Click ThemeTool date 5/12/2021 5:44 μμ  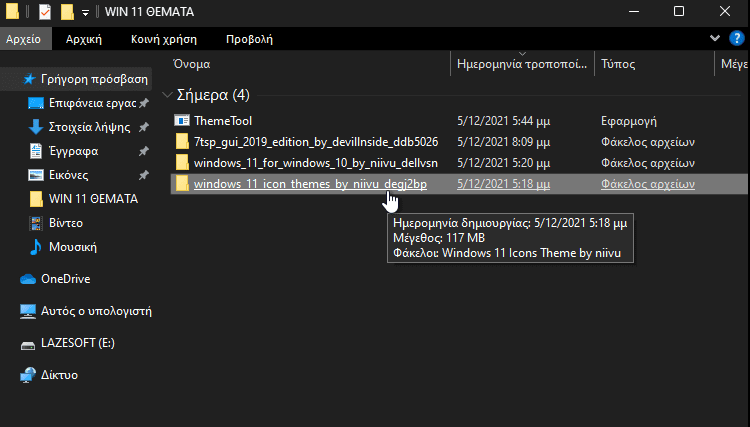pyautogui.click(x=503, y=121)
